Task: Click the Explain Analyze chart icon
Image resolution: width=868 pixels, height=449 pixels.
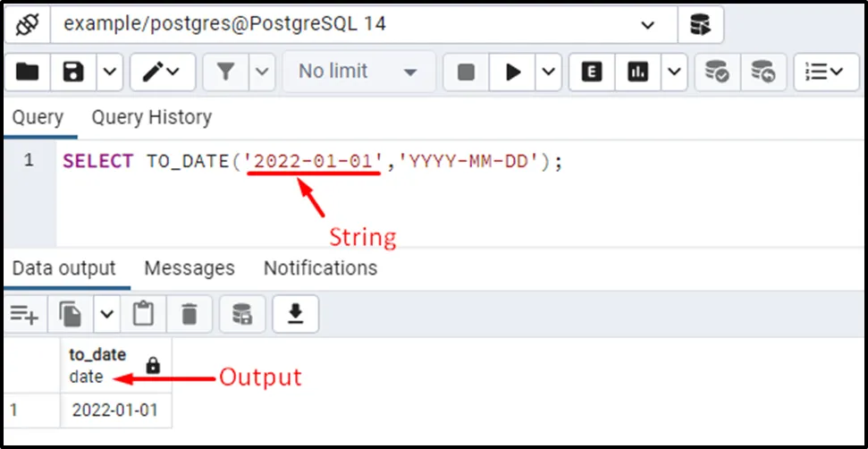Action: pyautogui.click(x=637, y=72)
